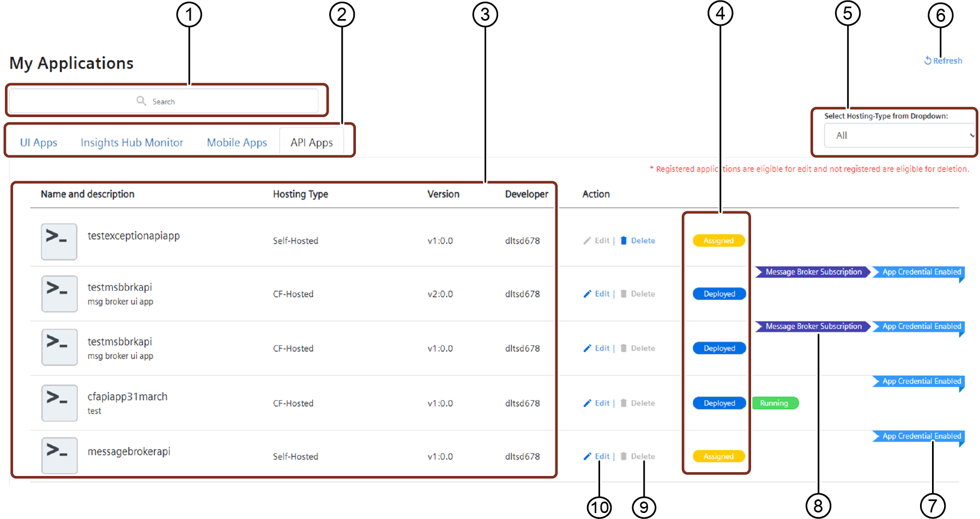Click the Hosting Type column header

pyautogui.click(x=300, y=194)
